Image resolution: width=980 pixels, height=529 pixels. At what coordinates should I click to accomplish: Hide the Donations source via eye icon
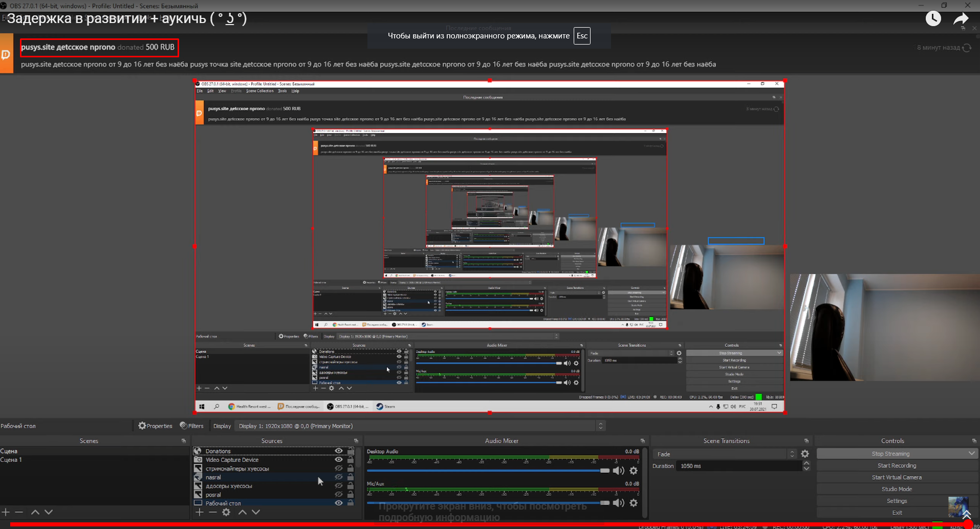tap(338, 451)
